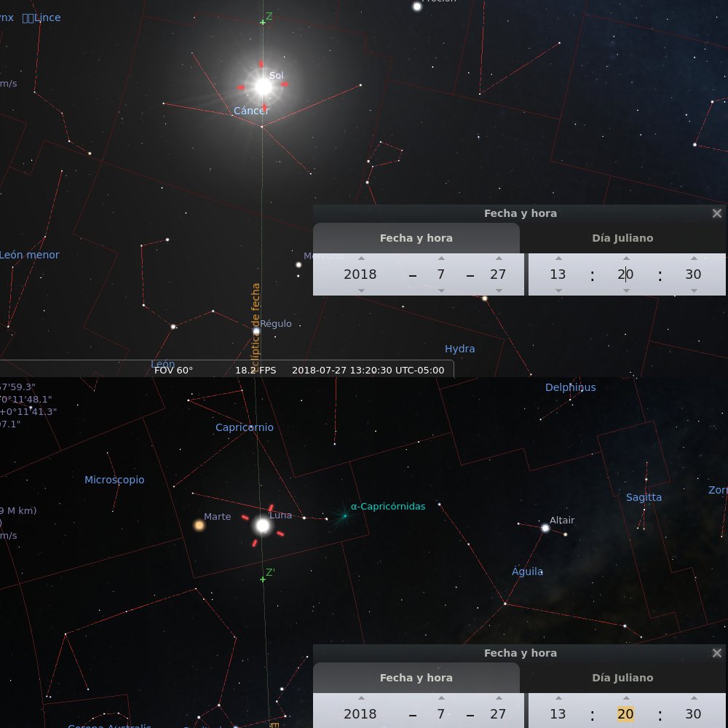728x728 pixels.
Task: Increase the month in the upper dialog
Action: [x=442, y=258]
